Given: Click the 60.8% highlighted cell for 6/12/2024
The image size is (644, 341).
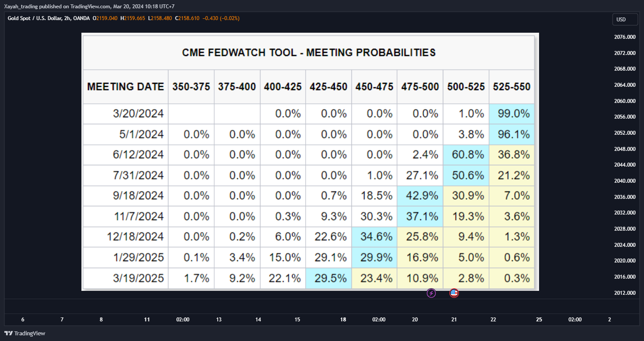Looking at the screenshot, I should 466,154.
